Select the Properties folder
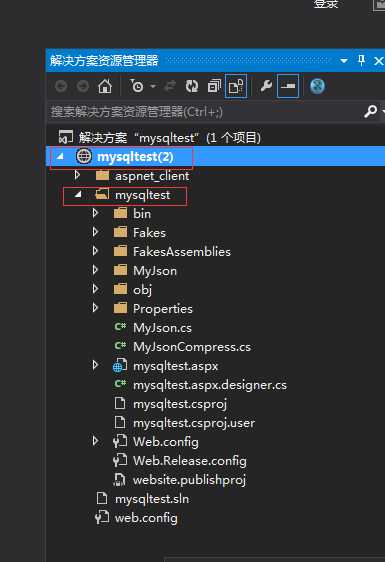 [x=163, y=309]
